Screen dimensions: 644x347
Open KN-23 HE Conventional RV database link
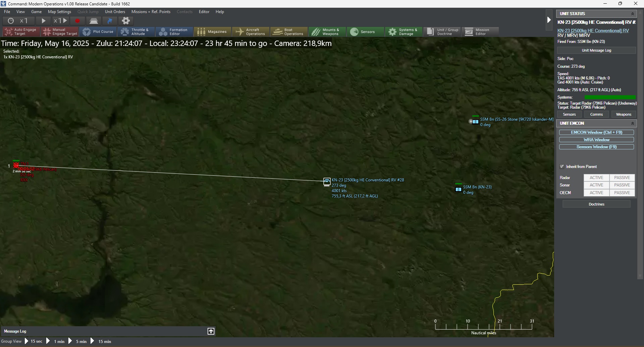tap(593, 31)
